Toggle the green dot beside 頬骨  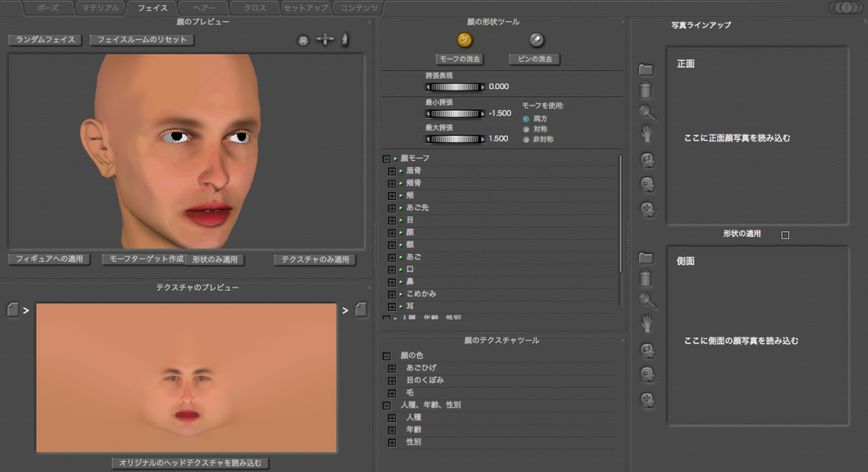401,183
